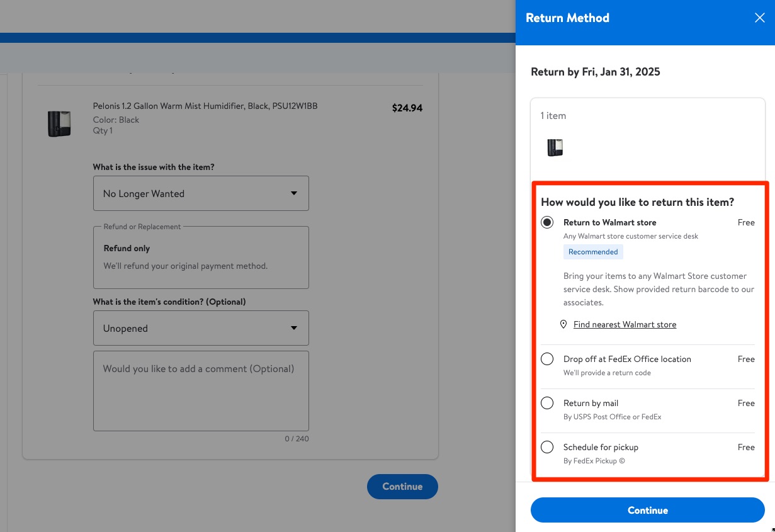The width and height of the screenshot is (775, 532).
Task: Click inside the optional comment box
Action: (x=201, y=390)
